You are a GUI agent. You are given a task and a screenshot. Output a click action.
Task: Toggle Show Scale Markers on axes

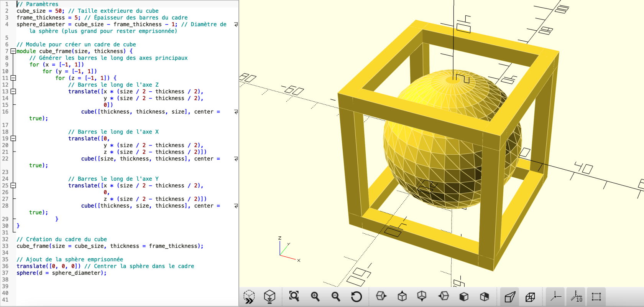click(576, 297)
